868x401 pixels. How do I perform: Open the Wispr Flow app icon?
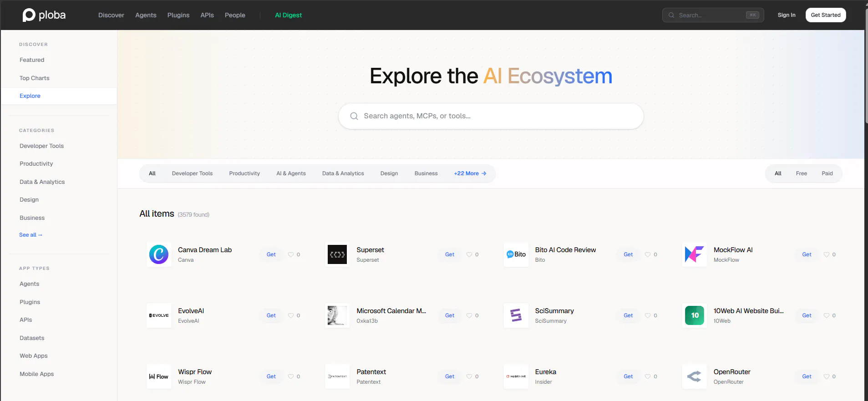159,376
